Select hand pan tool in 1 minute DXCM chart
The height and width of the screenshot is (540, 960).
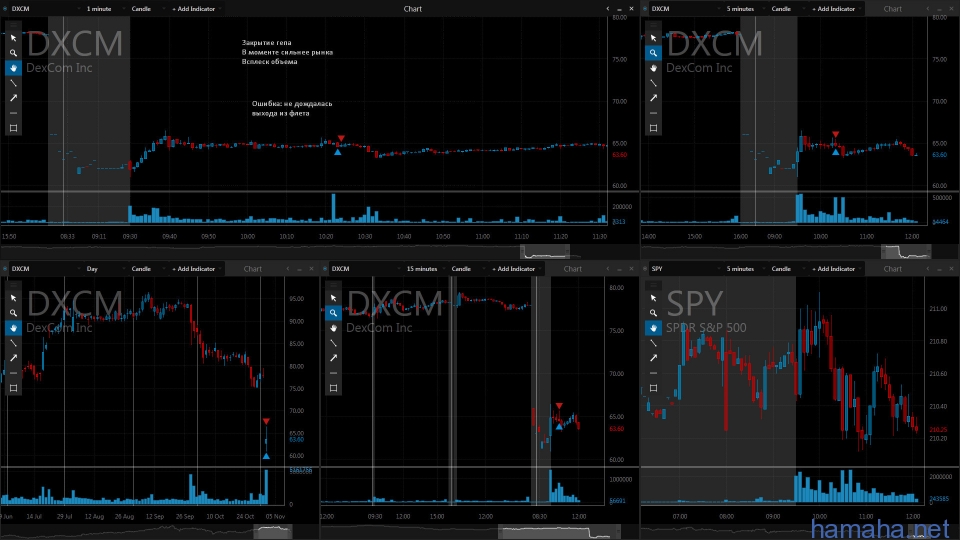pos(13,68)
